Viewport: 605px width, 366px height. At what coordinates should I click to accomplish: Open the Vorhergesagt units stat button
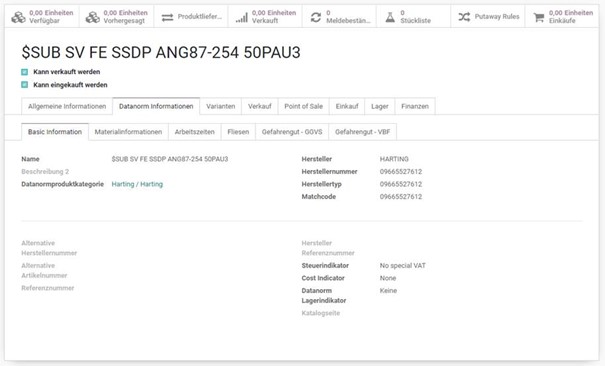tap(117, 17)
